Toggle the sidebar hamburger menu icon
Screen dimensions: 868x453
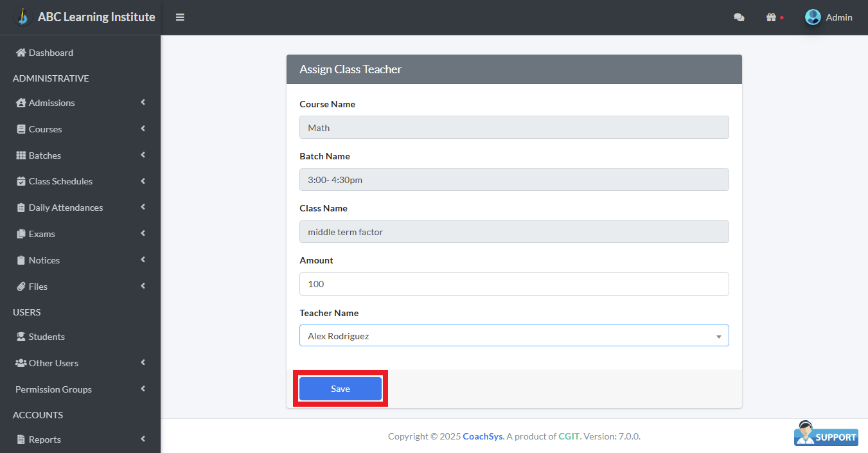tap(180, 17)
